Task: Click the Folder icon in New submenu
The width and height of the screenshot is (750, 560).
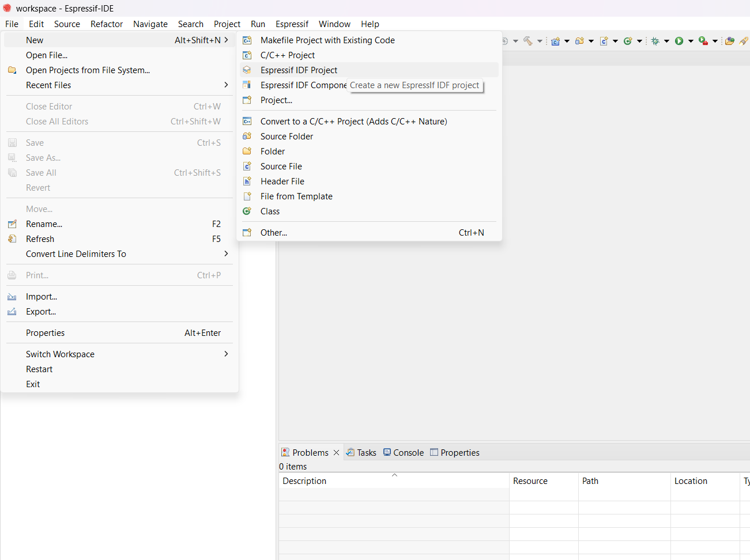Action: point(247,152)
